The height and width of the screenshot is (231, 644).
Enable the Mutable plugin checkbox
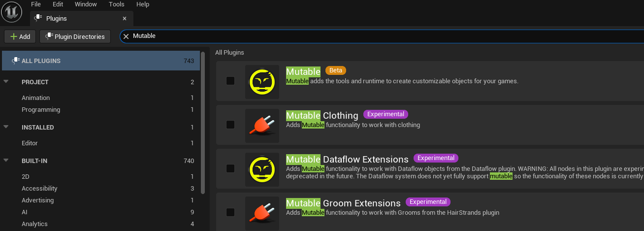coord(230,81)
